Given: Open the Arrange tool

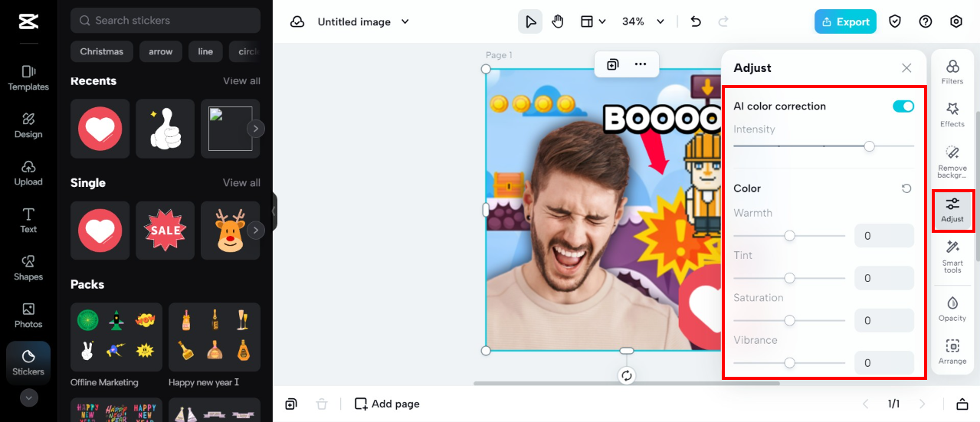Looking at the screenshot, I should tap(952, 351).
